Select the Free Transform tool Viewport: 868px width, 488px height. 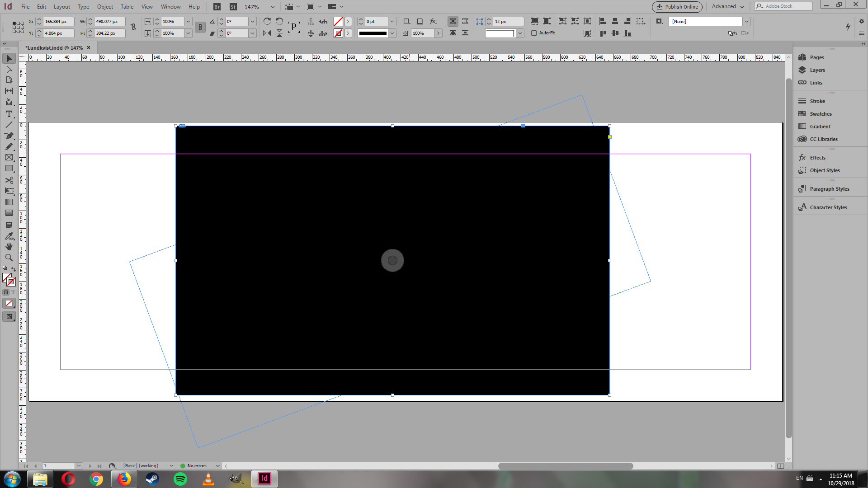[x=9, y=191]
